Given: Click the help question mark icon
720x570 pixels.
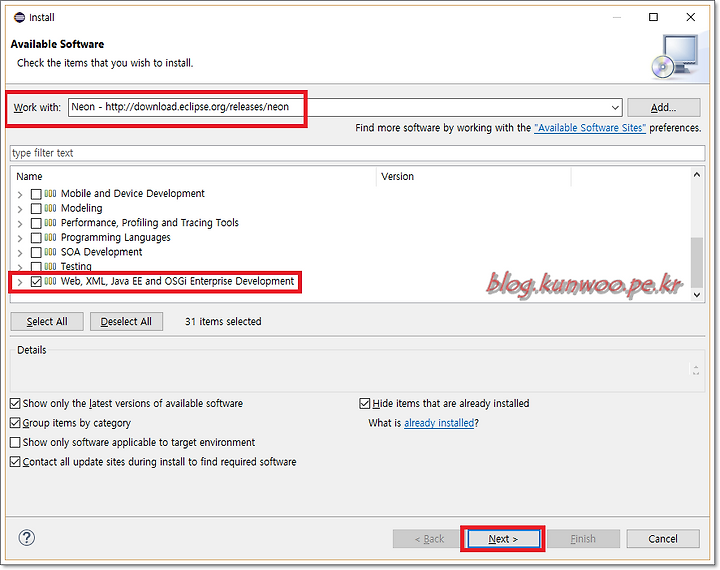Looking at the screenshot, I should point(27,538).
